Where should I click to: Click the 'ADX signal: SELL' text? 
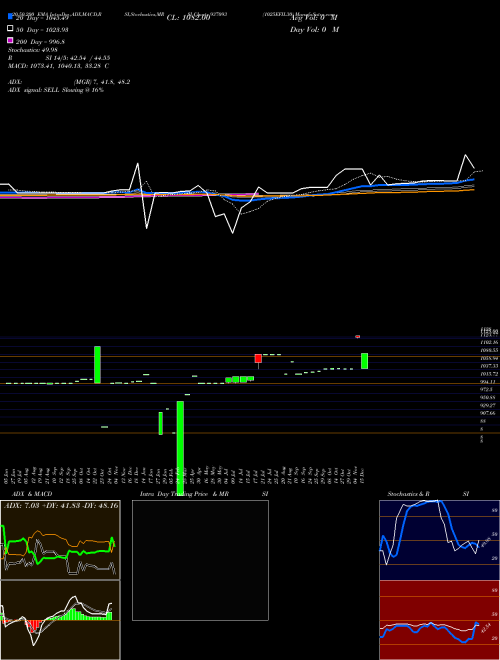tap(56, 90)
